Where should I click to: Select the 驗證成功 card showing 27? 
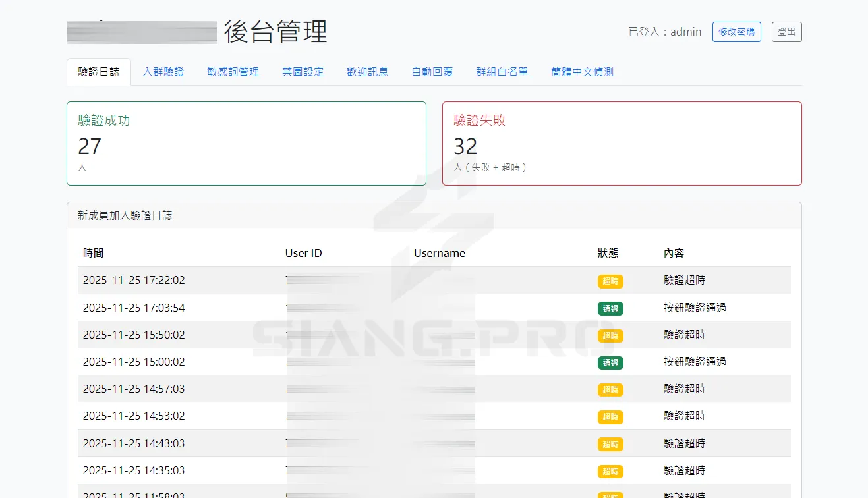(246, 143)
